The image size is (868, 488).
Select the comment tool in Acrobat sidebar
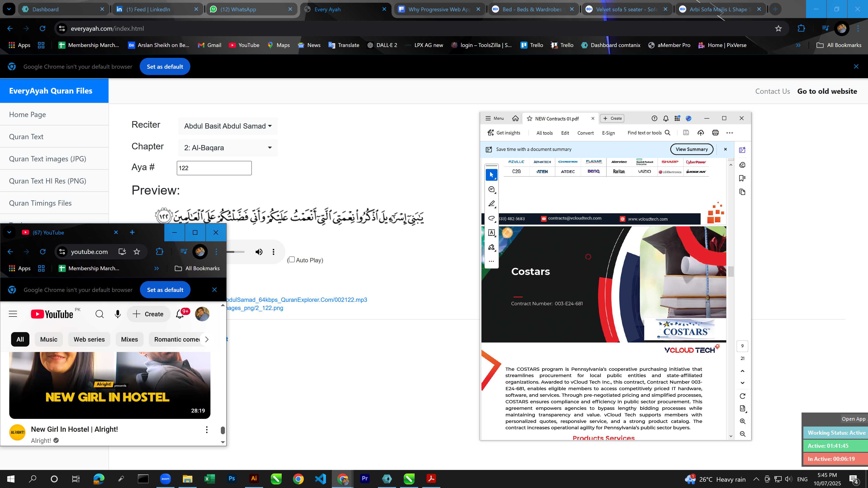coord(491,190)
